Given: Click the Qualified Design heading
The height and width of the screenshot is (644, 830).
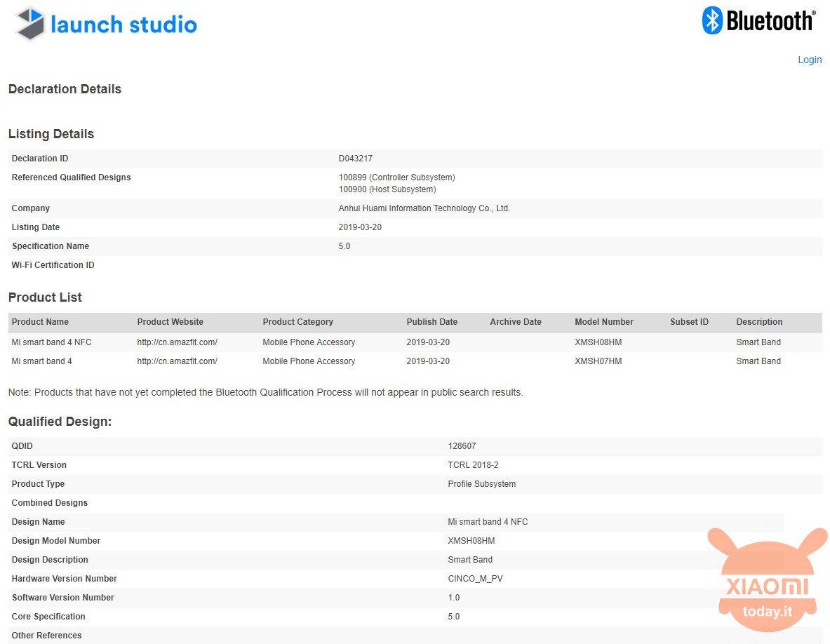Looking at the screenshot, I should 60,422.
